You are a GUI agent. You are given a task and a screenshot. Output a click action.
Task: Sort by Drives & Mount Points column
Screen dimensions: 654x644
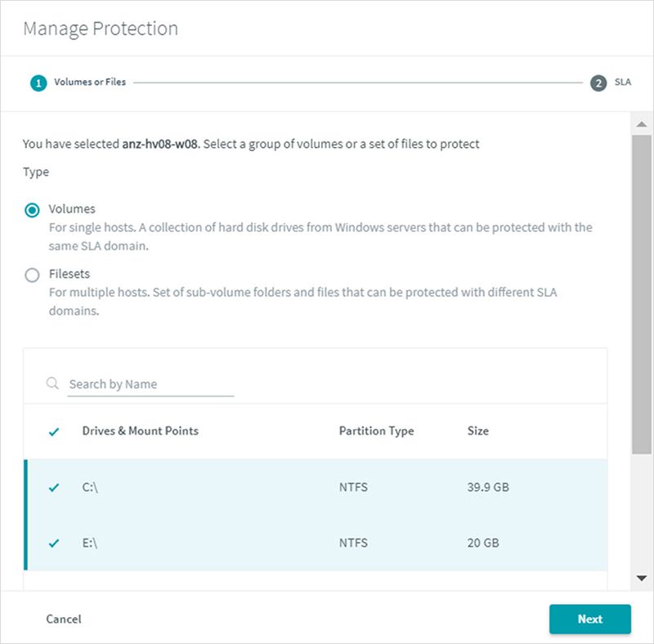140,431
